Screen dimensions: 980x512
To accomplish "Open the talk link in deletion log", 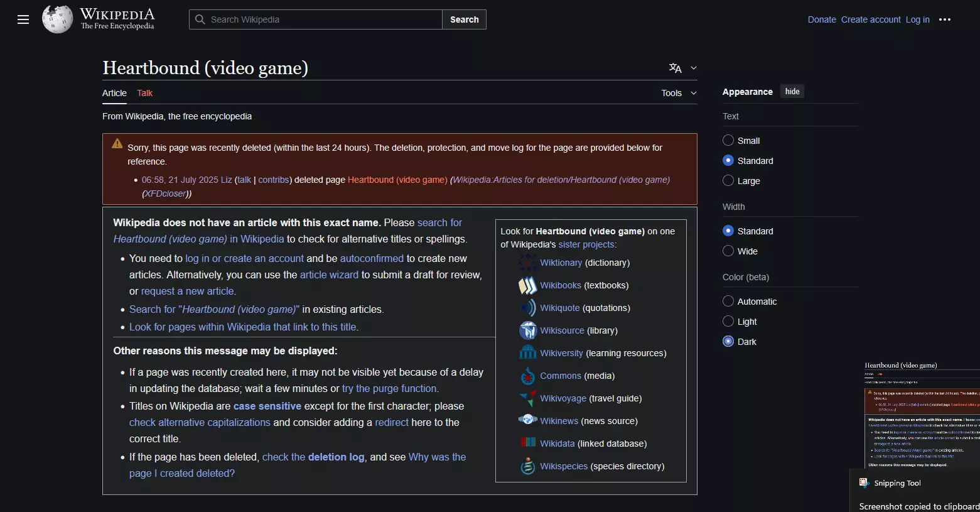I will 244,180.
